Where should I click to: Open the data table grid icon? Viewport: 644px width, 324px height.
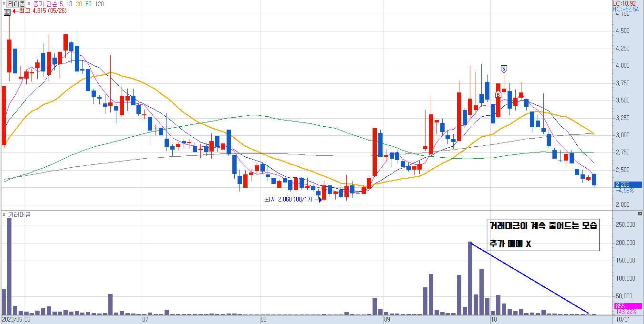(7, 12)
